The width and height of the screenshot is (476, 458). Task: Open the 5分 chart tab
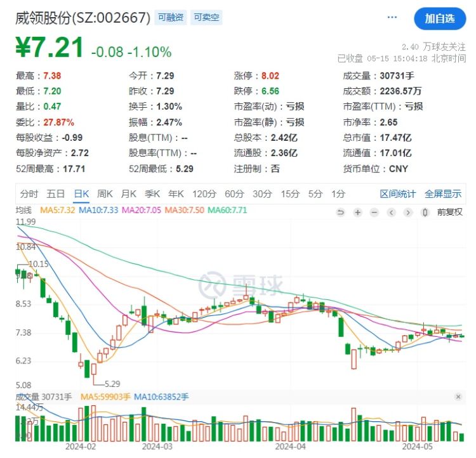click(315, 193)
